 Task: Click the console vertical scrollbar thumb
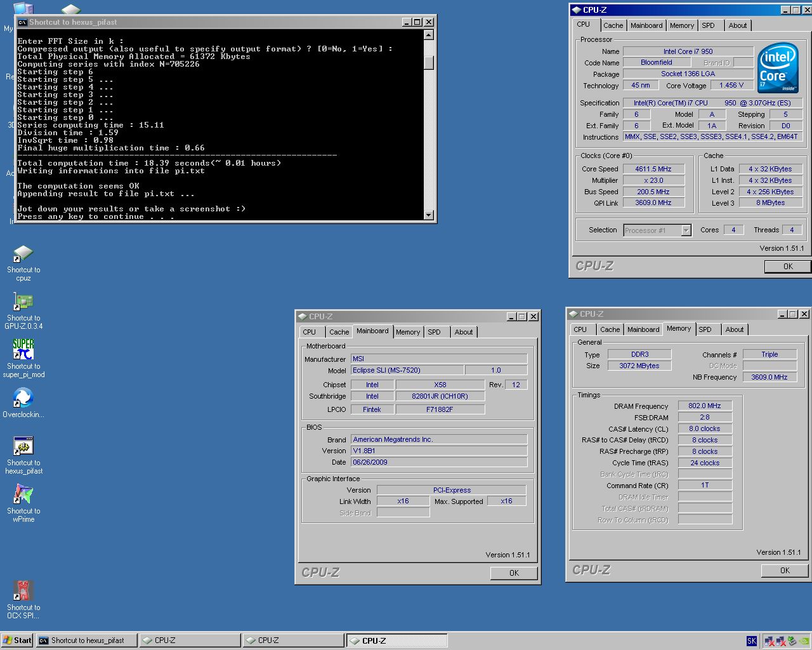(x=429, y=62)
